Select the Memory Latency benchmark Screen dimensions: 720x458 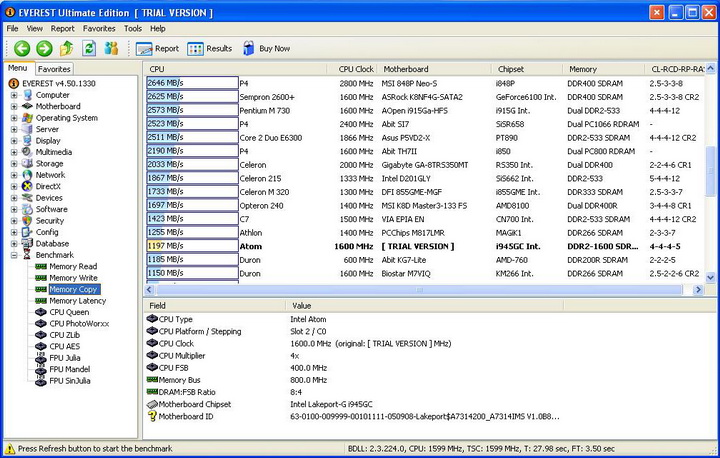point(78,301)
